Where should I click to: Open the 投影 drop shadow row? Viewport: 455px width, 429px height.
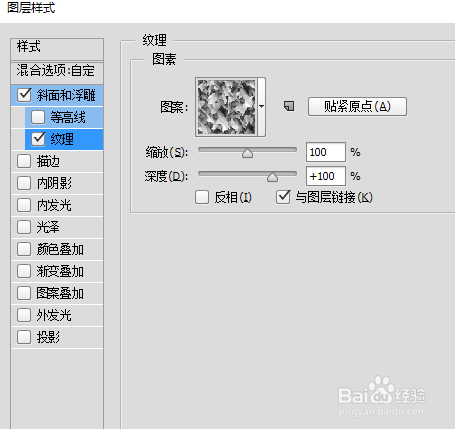click(57, 337)
